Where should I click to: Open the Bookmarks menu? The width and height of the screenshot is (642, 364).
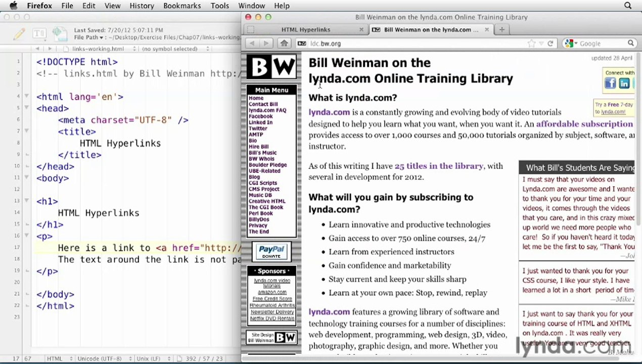(182, 6)
